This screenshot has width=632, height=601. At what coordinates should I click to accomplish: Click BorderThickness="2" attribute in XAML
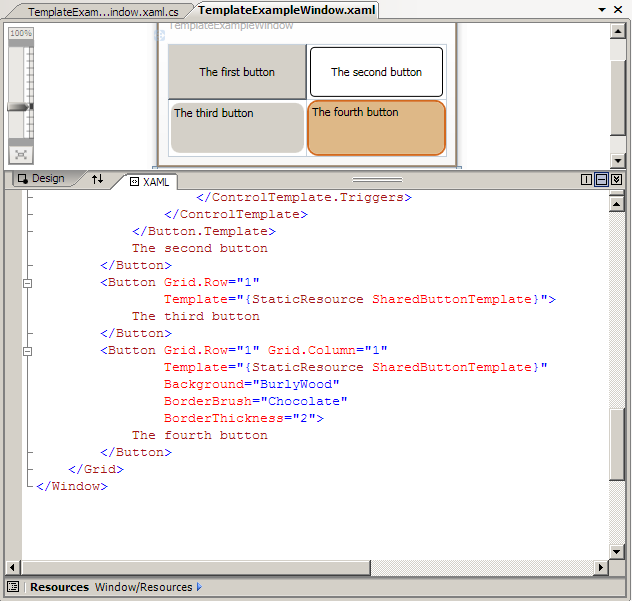tap(239, 418)
